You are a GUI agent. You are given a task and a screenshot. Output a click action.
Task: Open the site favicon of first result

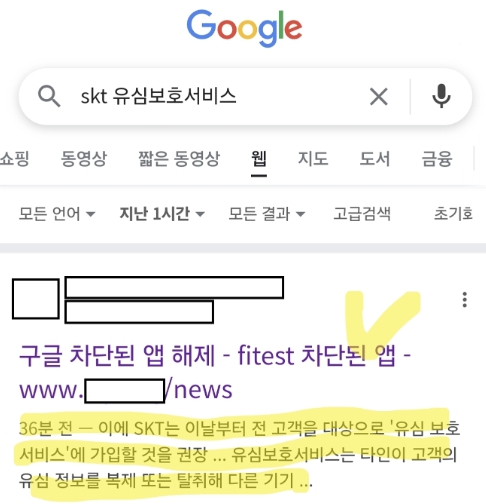[36, 299]
